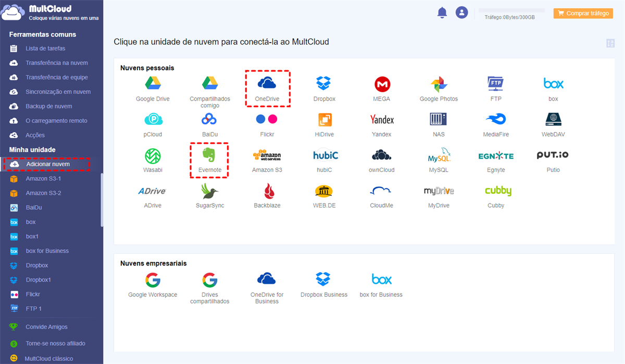Switch to MultCloud clássico
The width and height of the screenshot is (625, 364).
point(49,359)
